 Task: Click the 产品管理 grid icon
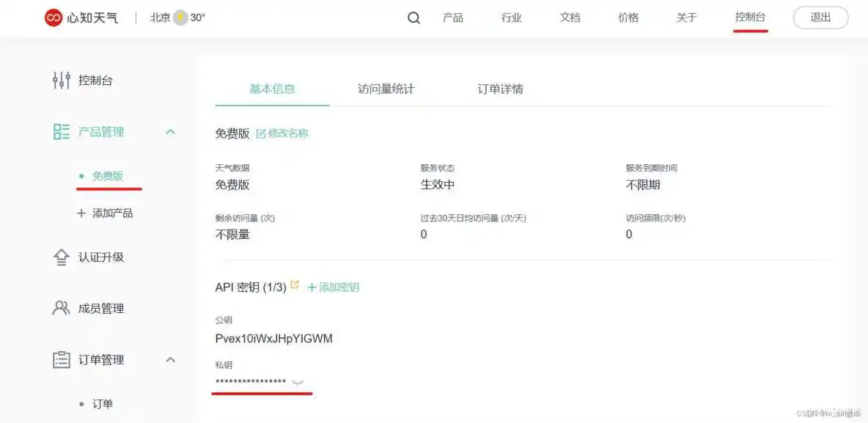tap(62, 132)
